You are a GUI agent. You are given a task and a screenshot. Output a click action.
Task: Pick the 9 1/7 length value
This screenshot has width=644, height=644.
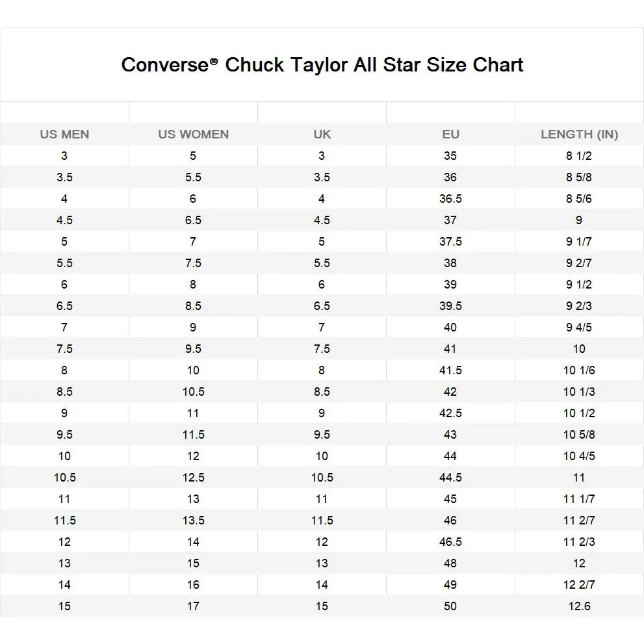pyautogui.click(x=579, y=242)
